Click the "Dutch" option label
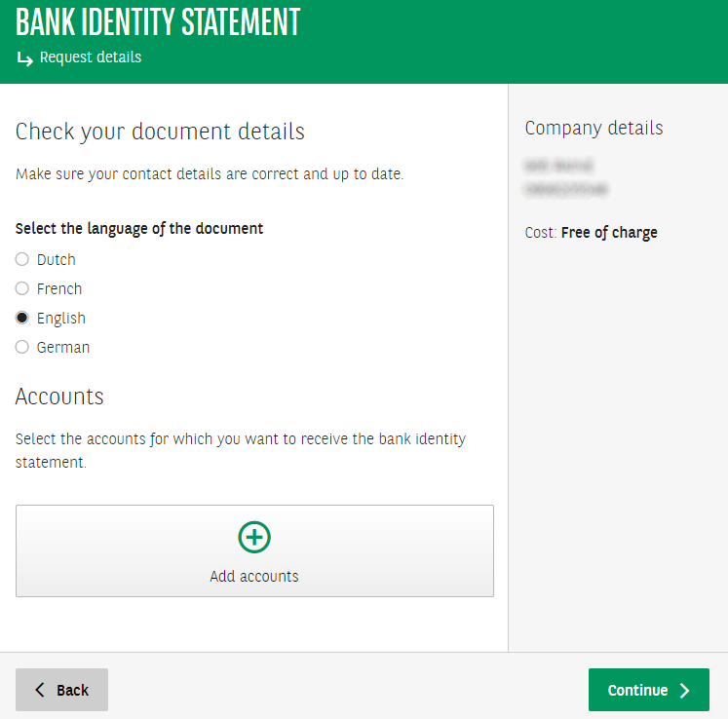 pyautogui.click(x=57, y=260)
